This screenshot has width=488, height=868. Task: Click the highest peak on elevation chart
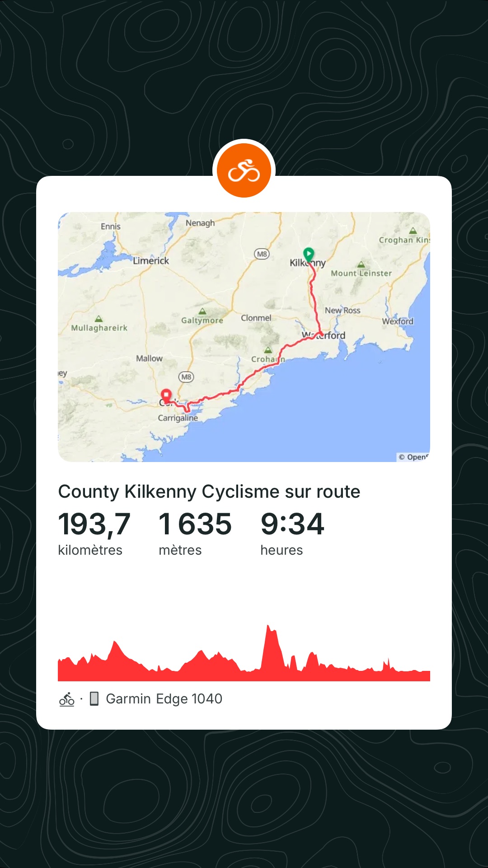pyautogui.click(x=268, y=627)
